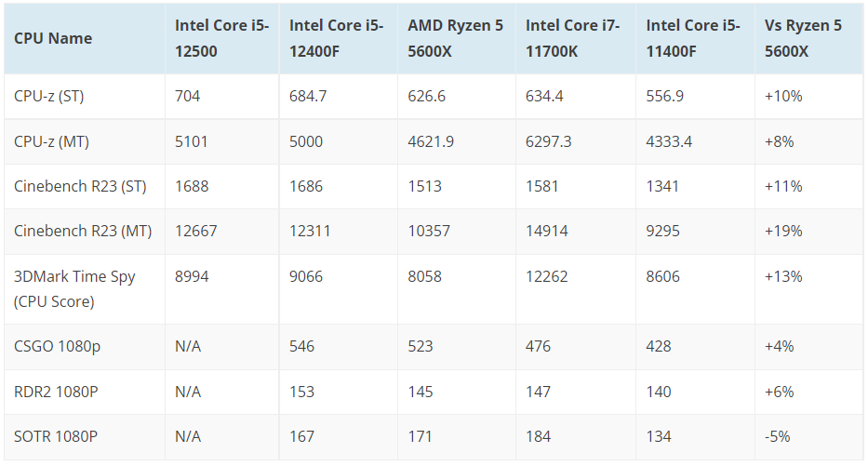The image size is (868, 466).
Task: Click the value 147 in RDR2 1080P row
Action: point(538,392)
